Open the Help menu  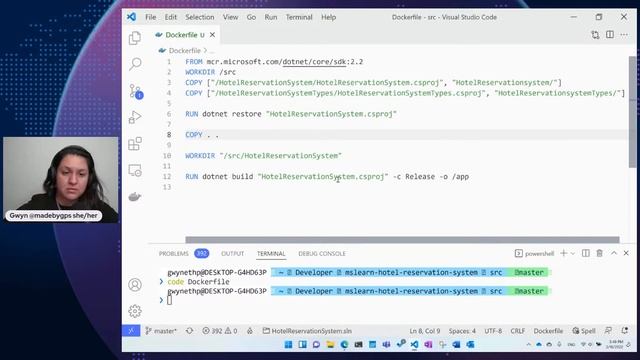click(x=328, y=17)
